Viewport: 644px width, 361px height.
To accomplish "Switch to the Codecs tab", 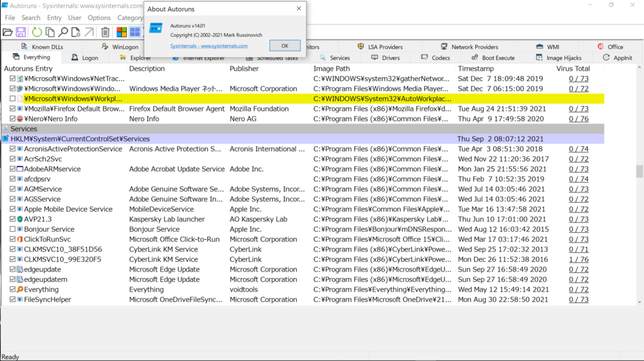I will pyautogui.click(x=436, y=58).
